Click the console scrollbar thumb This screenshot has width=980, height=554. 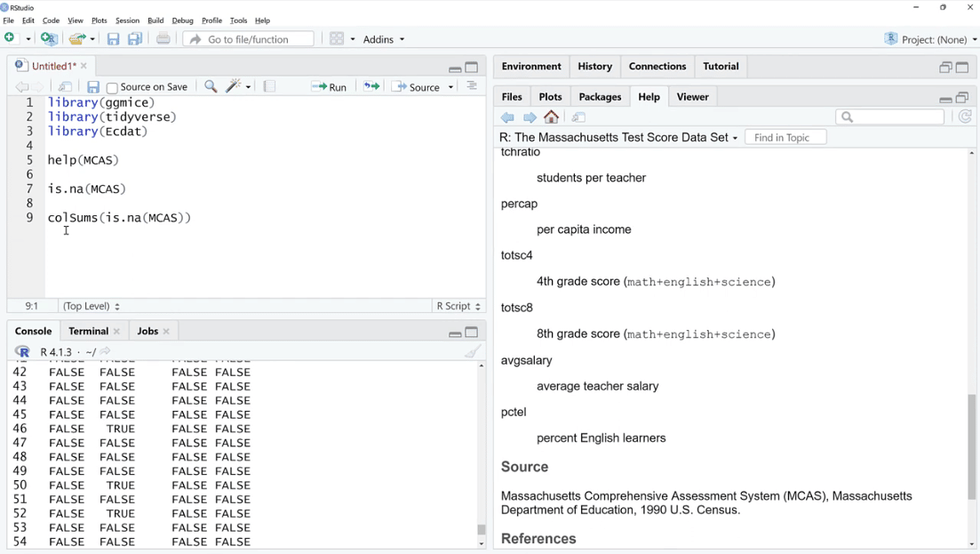(482, 529)
